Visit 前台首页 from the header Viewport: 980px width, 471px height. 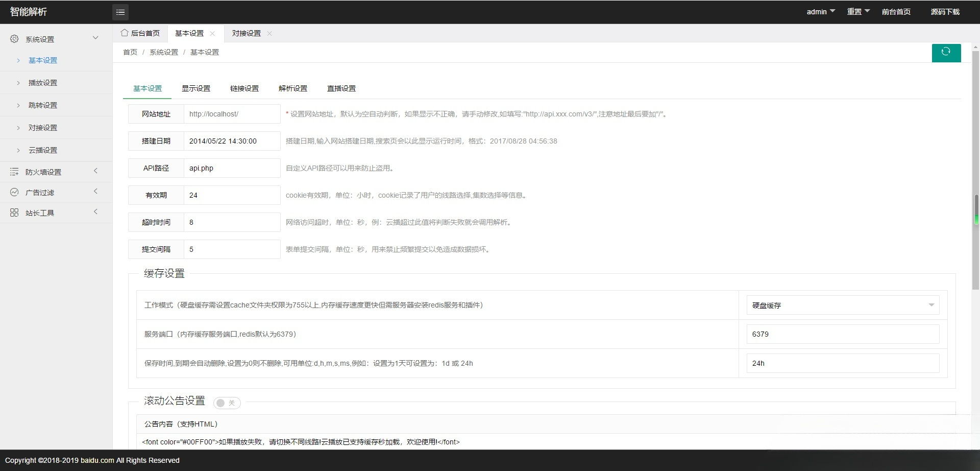[896, 11]
